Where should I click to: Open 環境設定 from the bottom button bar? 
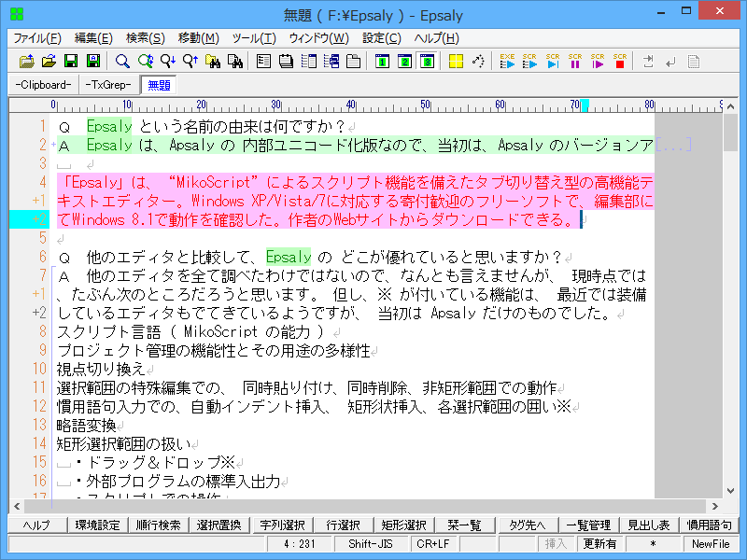coord(98,524)
